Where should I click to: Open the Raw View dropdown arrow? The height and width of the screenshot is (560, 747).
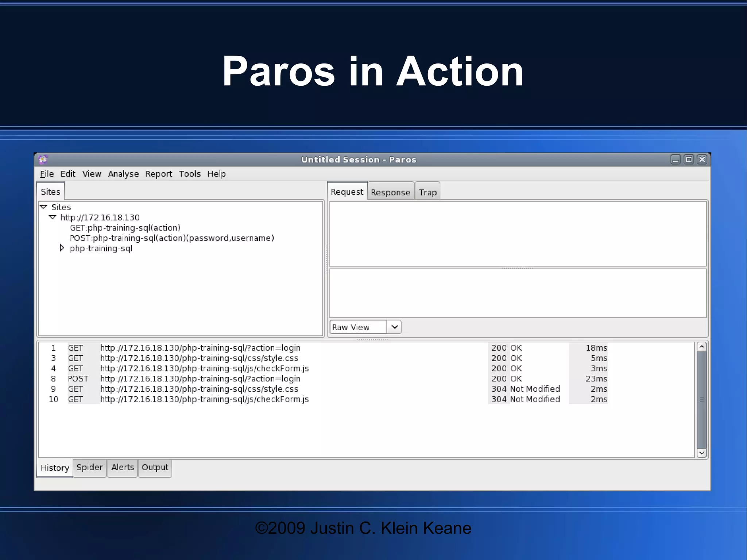[394, 327]
